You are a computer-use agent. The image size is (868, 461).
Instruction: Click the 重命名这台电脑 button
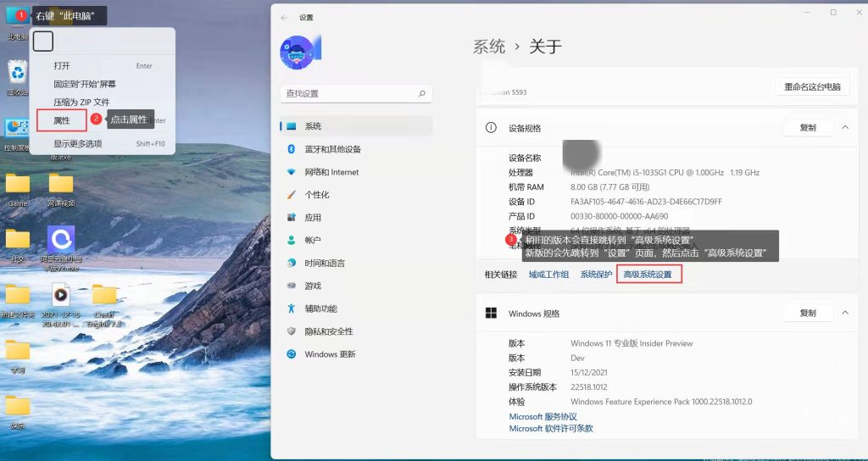coord(812,86)
